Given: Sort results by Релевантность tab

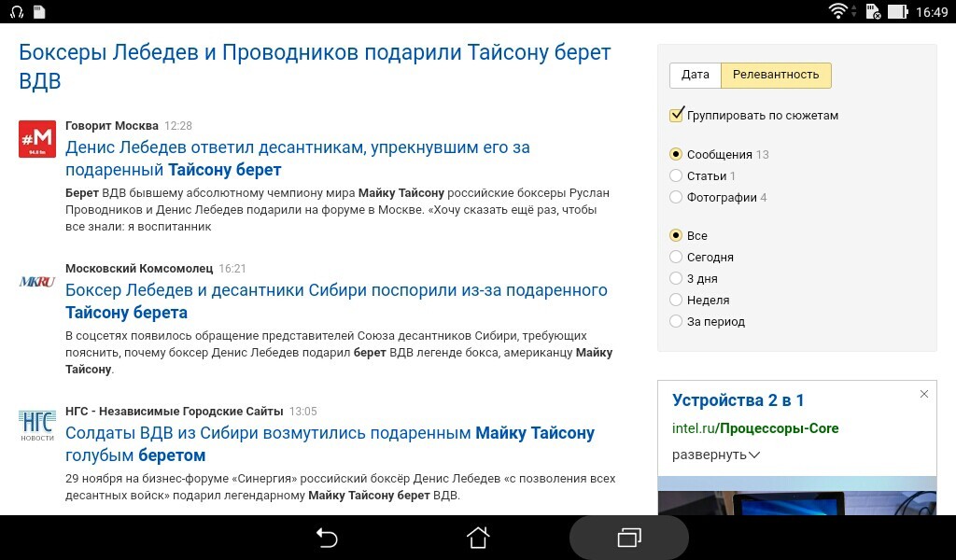Looking at the screenshot, I should (x=776, y=75).
